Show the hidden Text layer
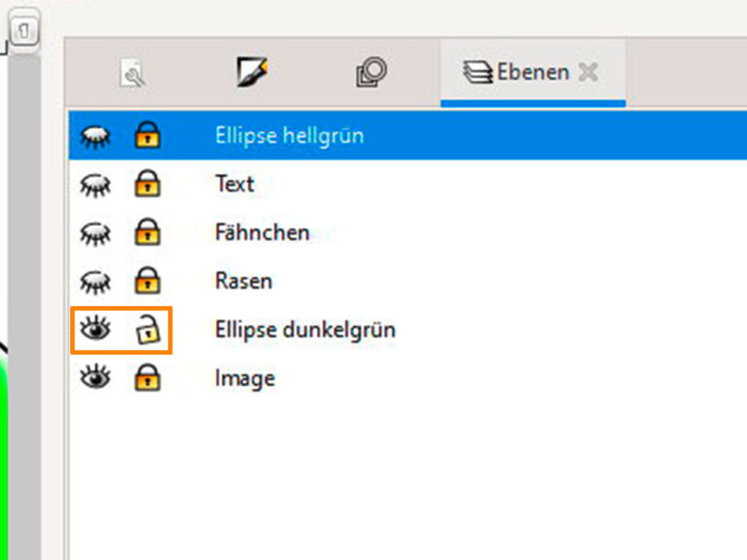 [x=95, y=184]
